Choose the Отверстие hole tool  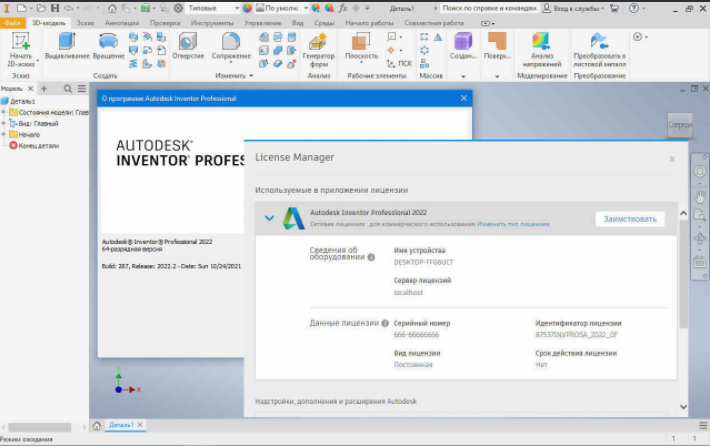tap(188, 46)
